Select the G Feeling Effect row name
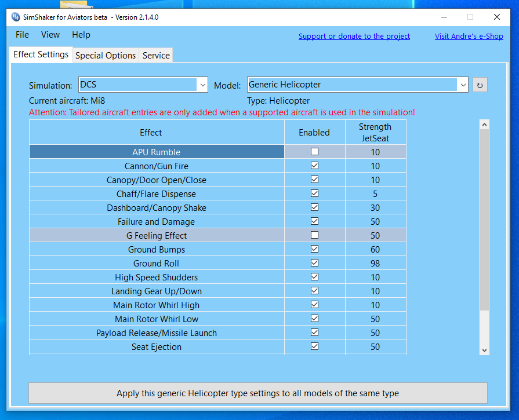519x420 pixels. coord(157,235)
